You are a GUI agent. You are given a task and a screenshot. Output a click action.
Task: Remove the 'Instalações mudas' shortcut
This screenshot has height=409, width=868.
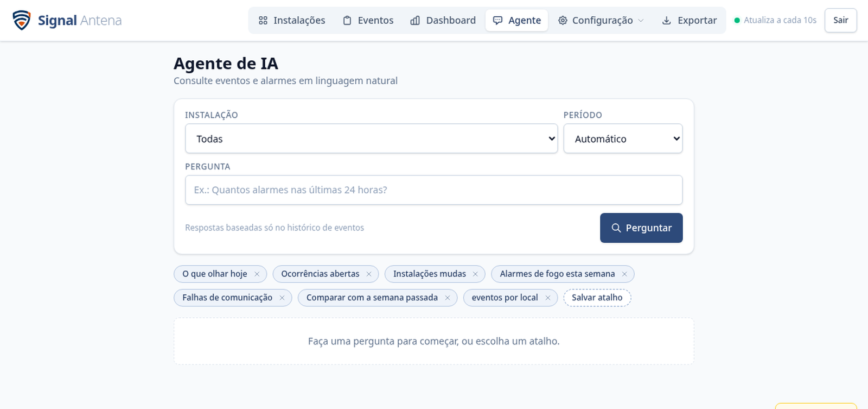(x=475, y=274)
